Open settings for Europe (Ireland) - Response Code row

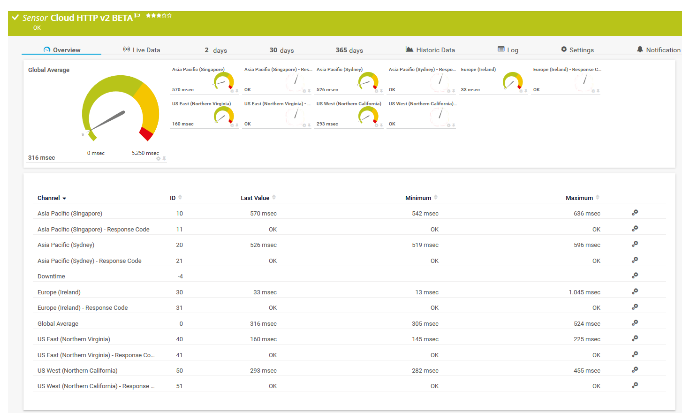point(635,307)
